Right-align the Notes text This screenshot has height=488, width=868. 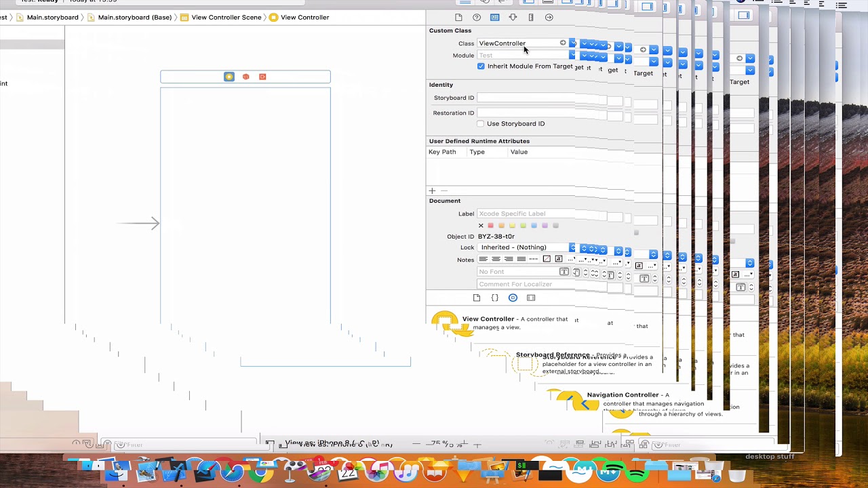point(509,259)
